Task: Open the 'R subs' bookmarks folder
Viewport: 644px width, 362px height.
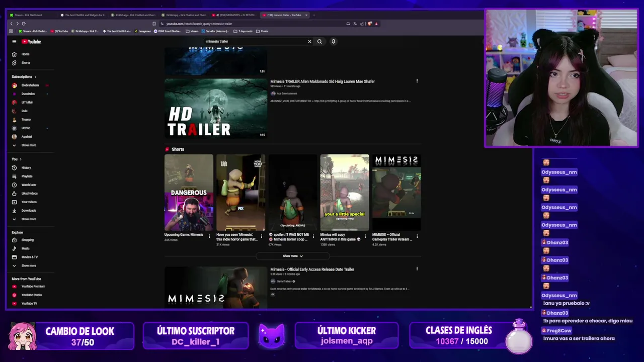Action: [x=262, y=31]
